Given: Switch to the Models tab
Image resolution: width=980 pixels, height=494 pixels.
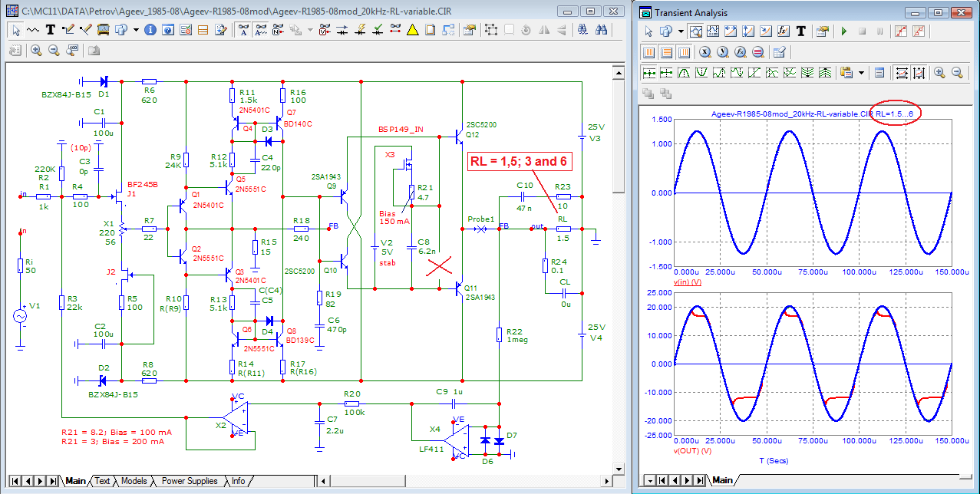Looking at the screenshot, I should coord(134,481).
